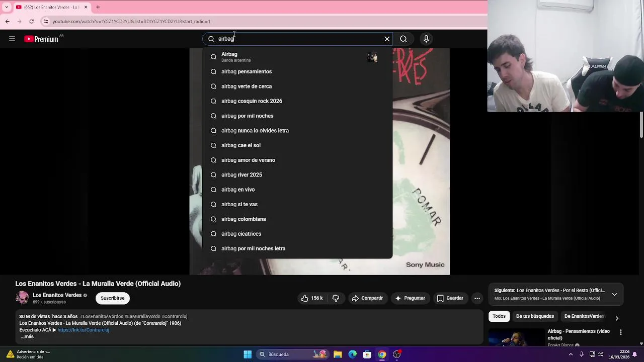The width and height of the screenshot is (644, 362).
Task: Open the tab search dropdown arrow
Action: 6,7
